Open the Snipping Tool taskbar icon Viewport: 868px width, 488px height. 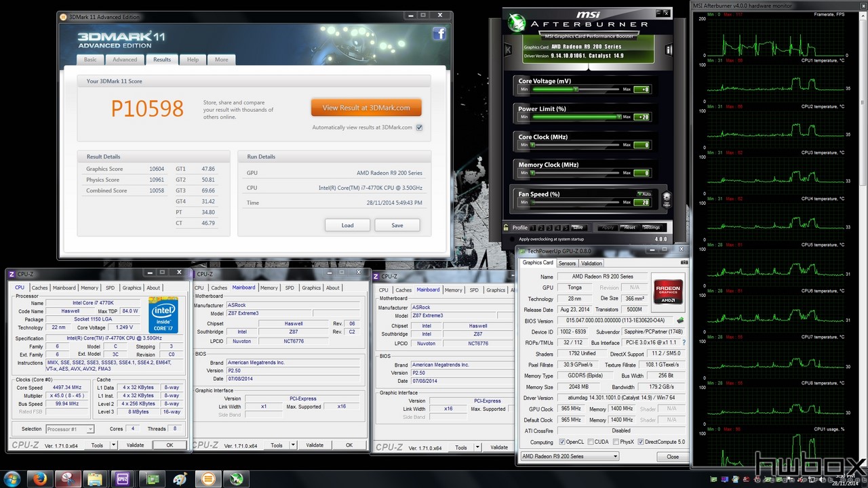pyautogui.click(x=68, y=479)
